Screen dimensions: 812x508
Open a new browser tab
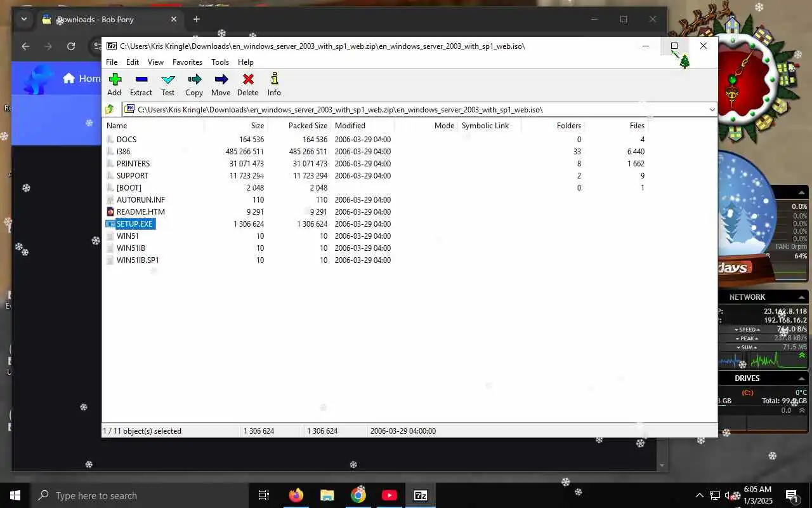pyautogui.click(x=197, y=19)
